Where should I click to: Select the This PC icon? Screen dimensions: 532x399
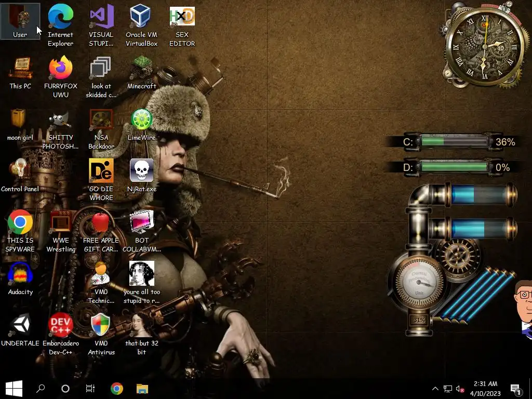click(20, 73)
